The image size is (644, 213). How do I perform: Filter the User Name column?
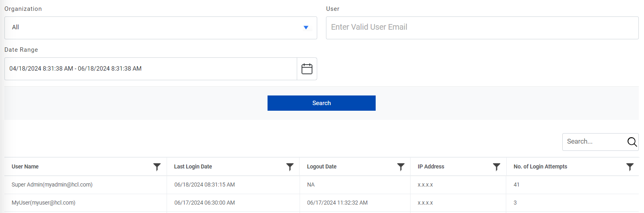(157, 167)
